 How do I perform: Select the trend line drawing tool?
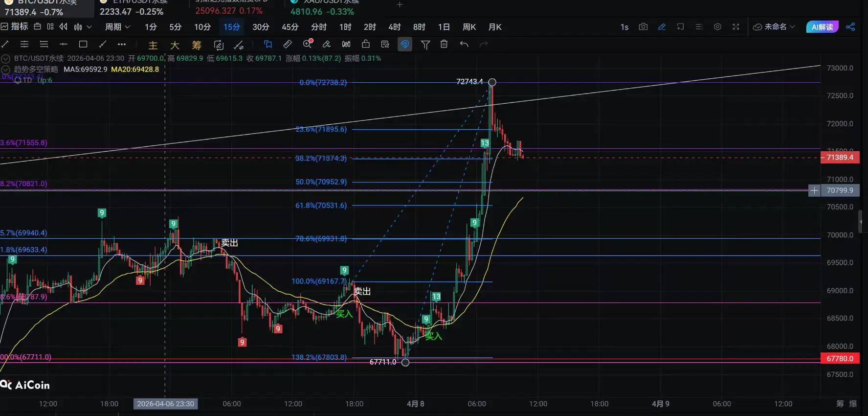pos(5,45)
